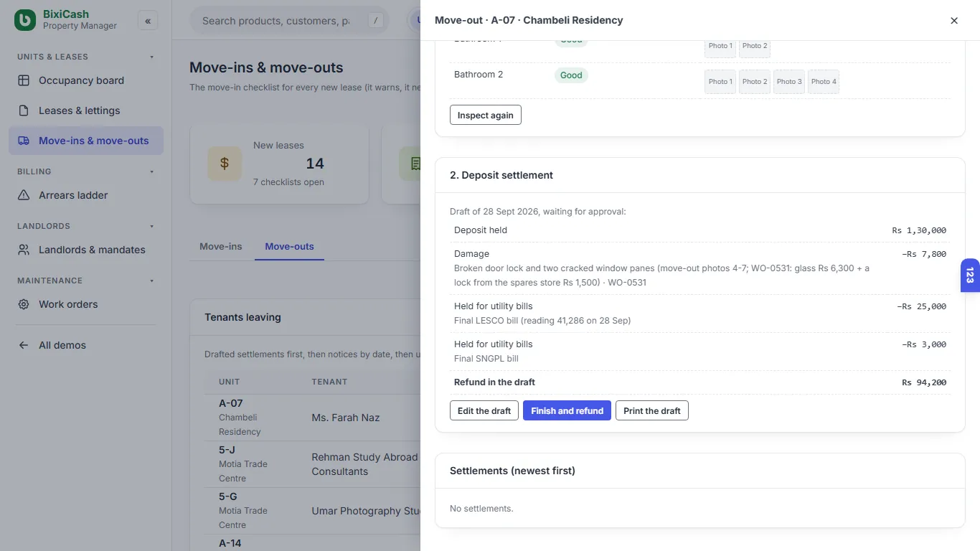Click the Finish and refund button
The image size is (980, 551).
567,410
